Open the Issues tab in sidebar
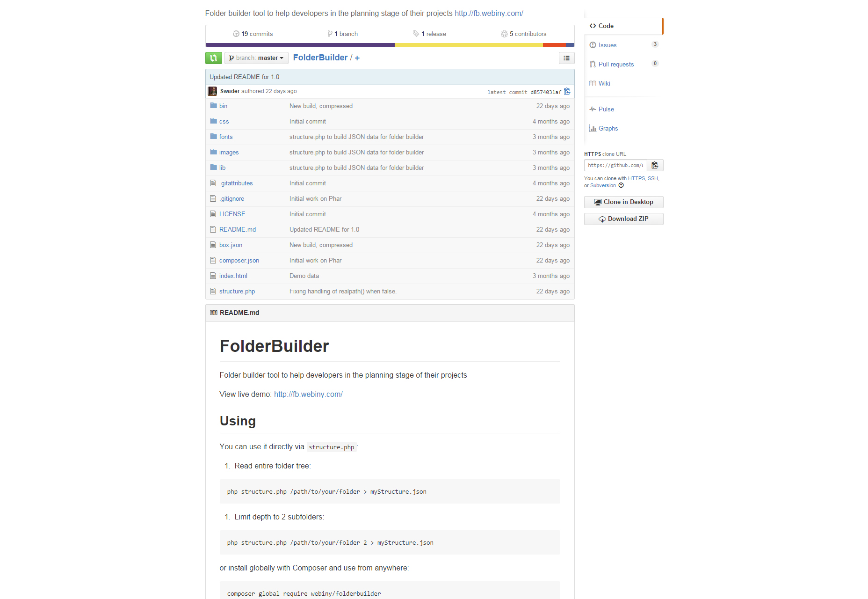This screenshot has width=868, height=599. coord(607,45)
